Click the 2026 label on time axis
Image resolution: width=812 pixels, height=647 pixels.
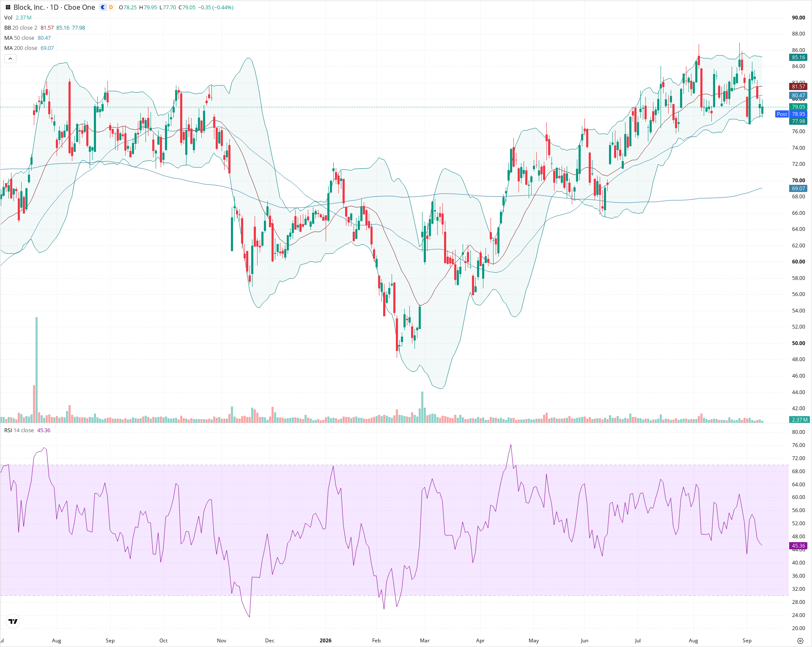click(326, 641)
